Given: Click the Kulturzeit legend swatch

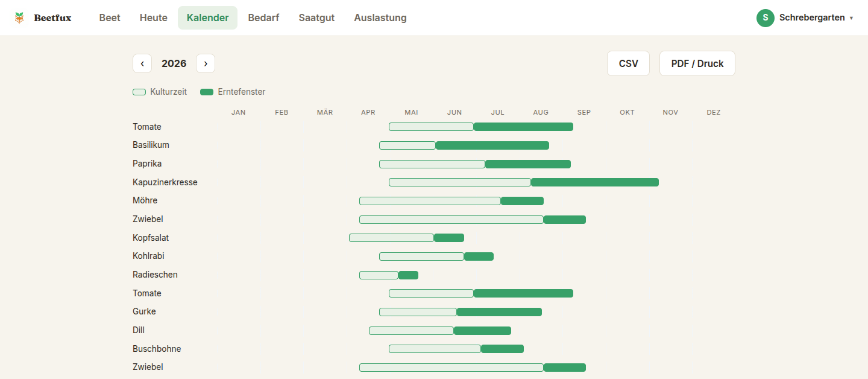Looking at the screenshot, I should pyautogui.click(x=139, y=92).
